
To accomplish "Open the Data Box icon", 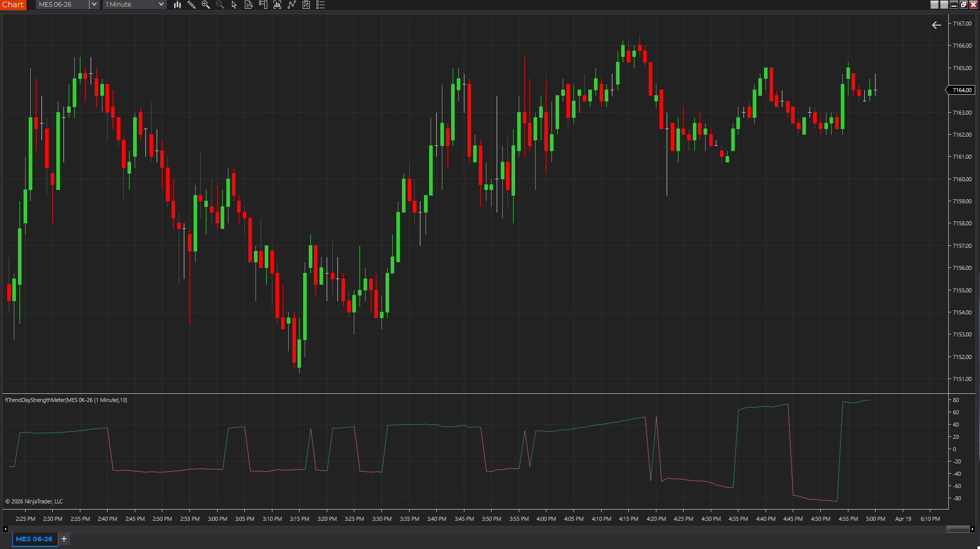I will click(249, 5).
